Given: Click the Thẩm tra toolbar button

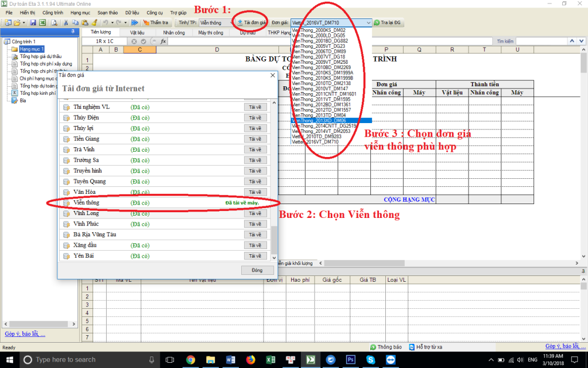Looking at the screenshot, I should (155, 22).
